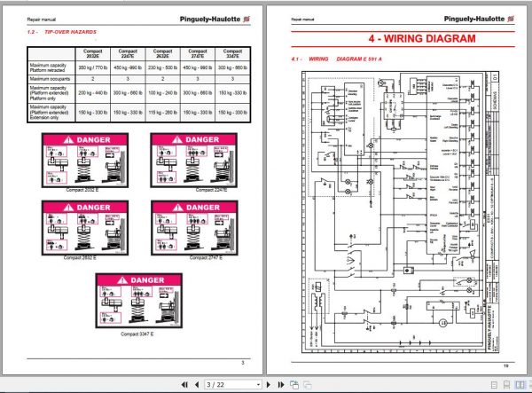The height and width of the screenshot is (393, 532).
Task: Click the '100 kg - 240 lb' table cell
Action: (x=162, y=92)
